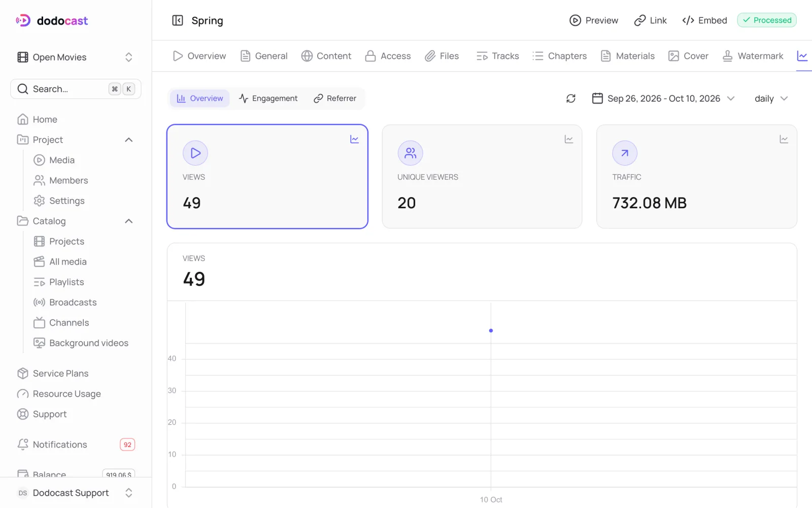Open Members under Project

point(61,180)
